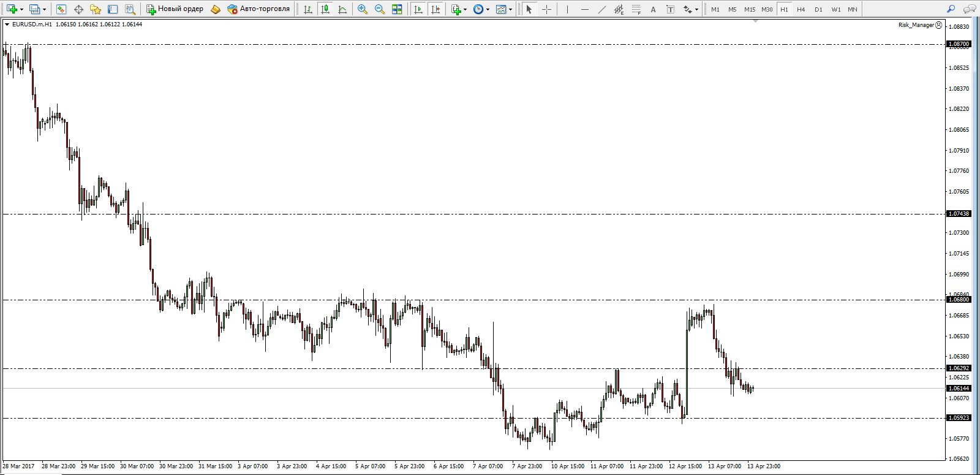Toggle chart Auto Scroll
The width and height of the screenshot is (980, 475).
(418, 9)
